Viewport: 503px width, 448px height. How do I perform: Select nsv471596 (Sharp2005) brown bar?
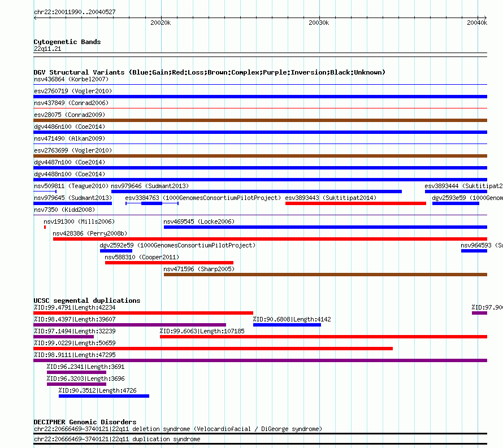coord(326,275)
